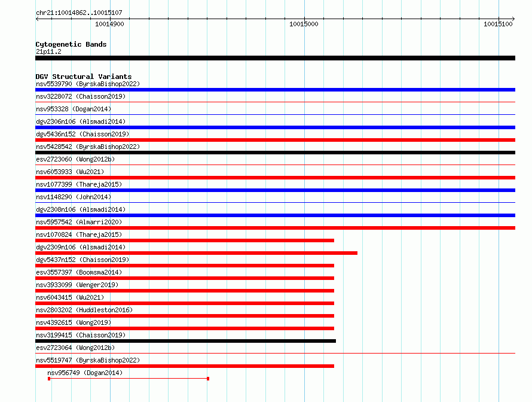Open the dgv2306n106 (Alsmadi2014) label
532x402 pixels.
(x=81, y=121)
